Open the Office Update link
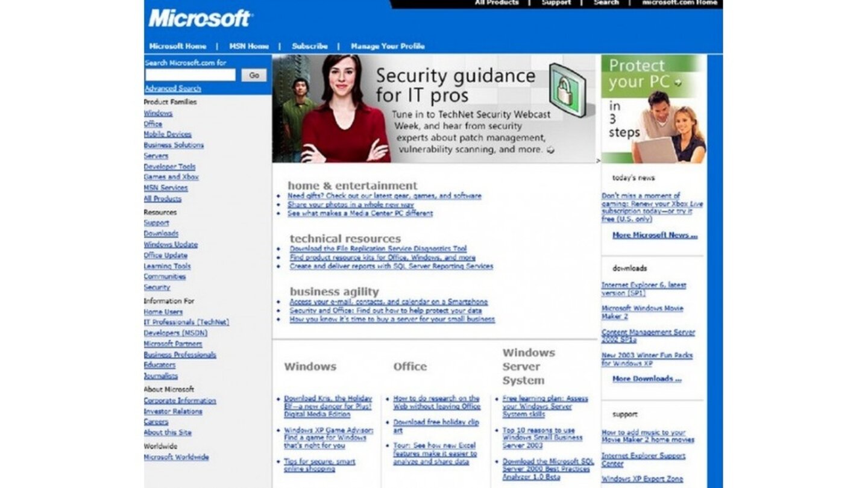Viewport: 868px width, 488px height. point(166,255)
